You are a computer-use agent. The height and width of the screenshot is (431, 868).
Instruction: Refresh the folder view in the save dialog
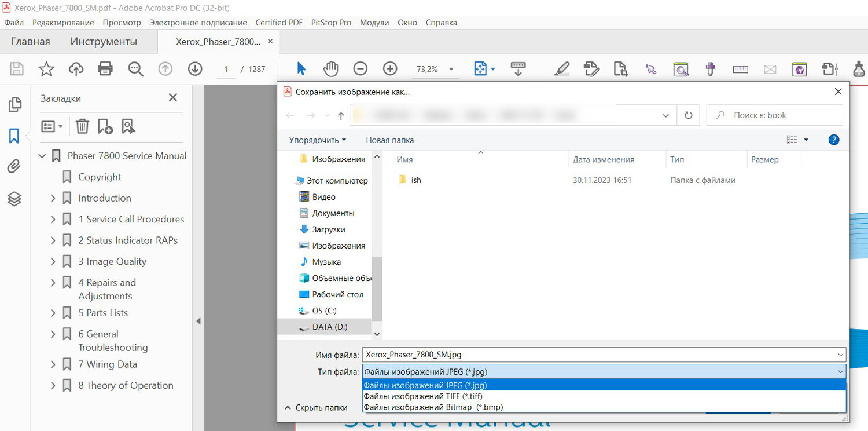[x=688, y=115]
